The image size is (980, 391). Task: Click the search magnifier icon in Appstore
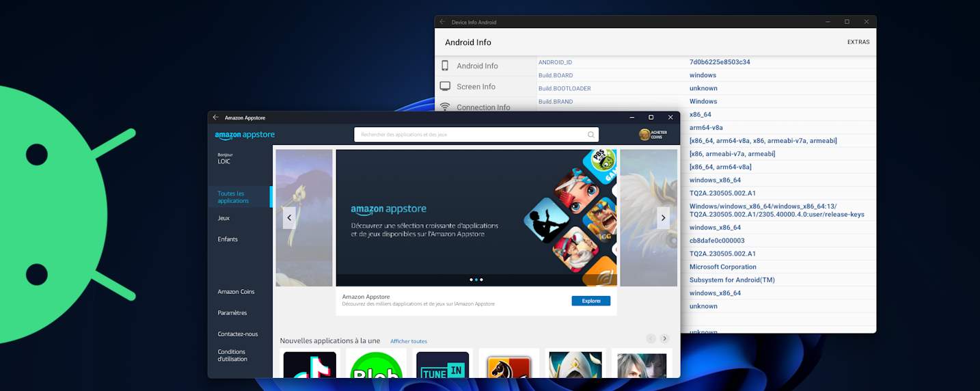tap(590, 135)
